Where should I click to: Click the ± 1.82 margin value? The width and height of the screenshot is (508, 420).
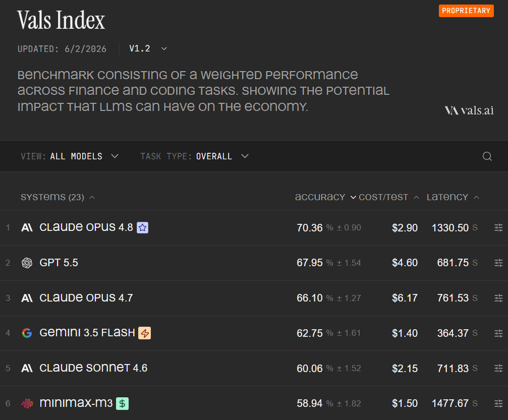click(x=349, y=403)
